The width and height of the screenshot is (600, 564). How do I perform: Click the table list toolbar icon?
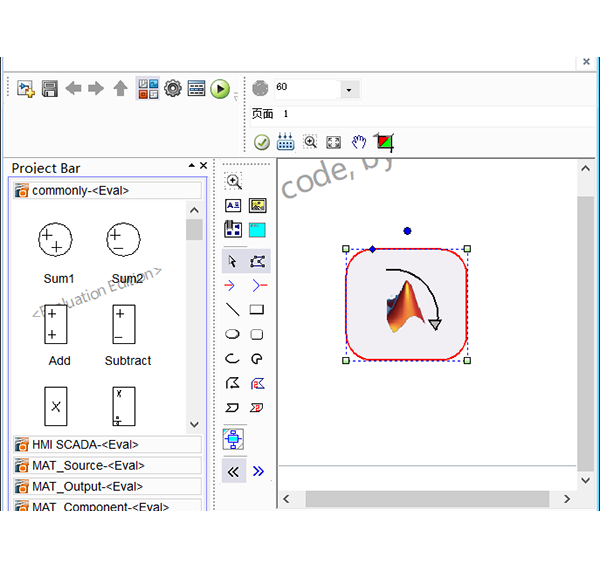tap(196, 88)
